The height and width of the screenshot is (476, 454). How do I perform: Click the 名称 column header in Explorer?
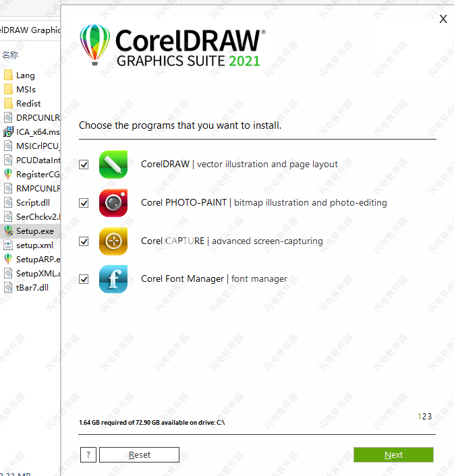click(10, 55)
